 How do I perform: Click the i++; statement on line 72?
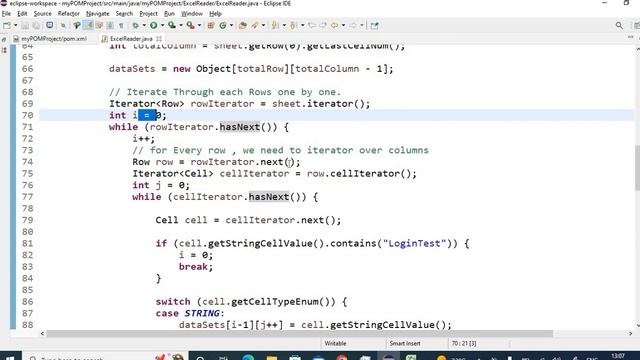(x=144, y=139)
